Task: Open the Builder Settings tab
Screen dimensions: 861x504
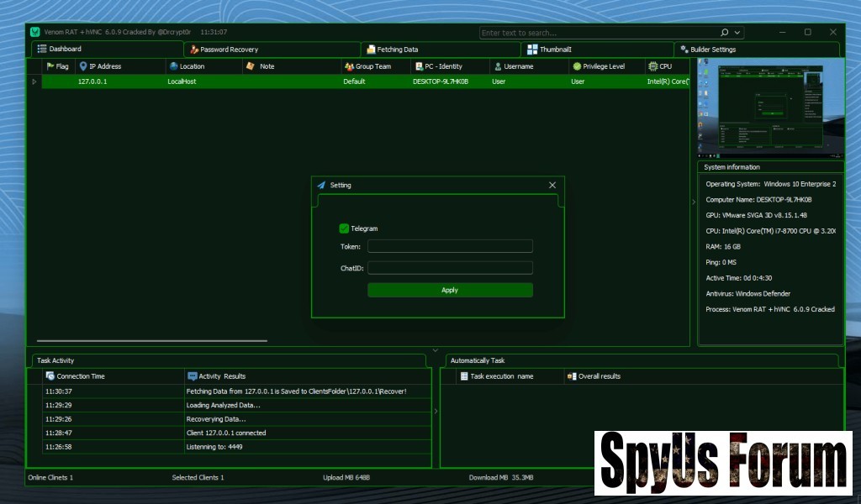Action: [707, 50]
